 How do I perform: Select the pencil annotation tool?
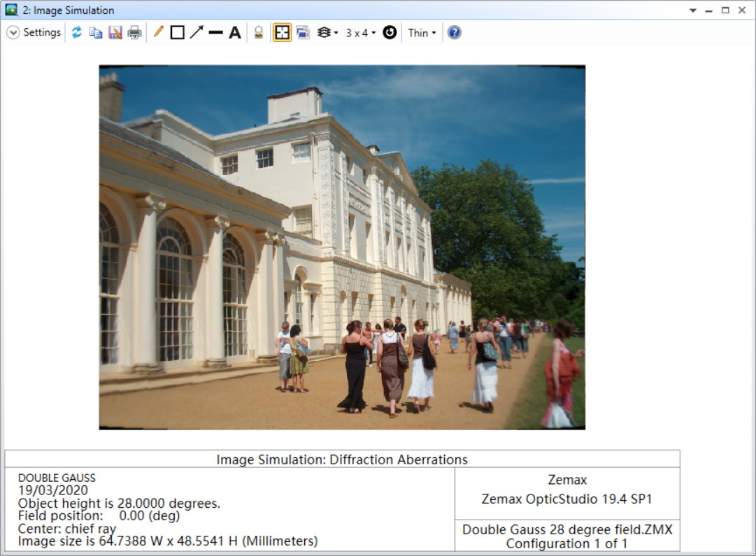pyautogui.click(x=158, y=32)
